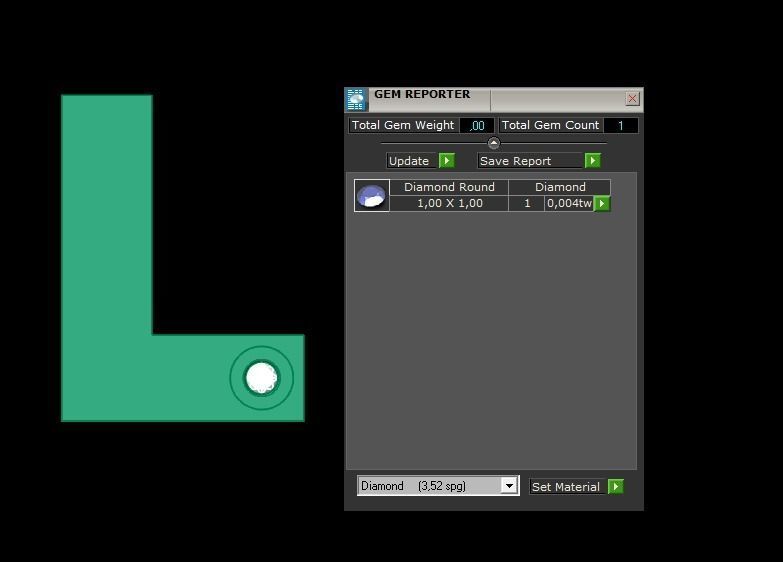Select the diamond gem thumbnail
The height and width of the screenshot is (562, 783).
(372, 195)
